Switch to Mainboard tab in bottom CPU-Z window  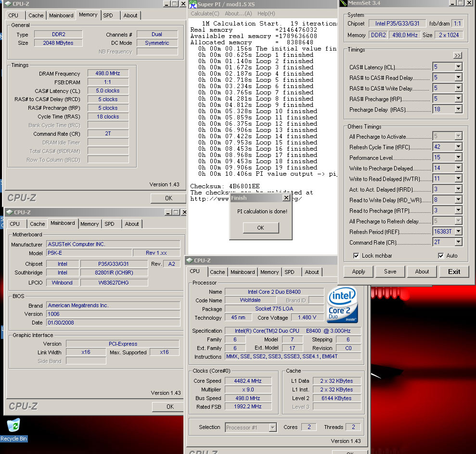[x=243, y=272]
